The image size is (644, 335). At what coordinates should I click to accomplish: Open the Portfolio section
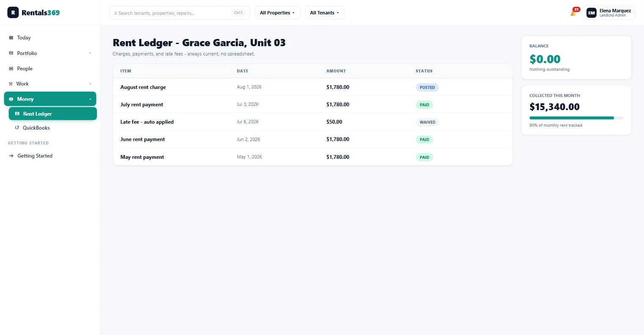tap(50, 53)
